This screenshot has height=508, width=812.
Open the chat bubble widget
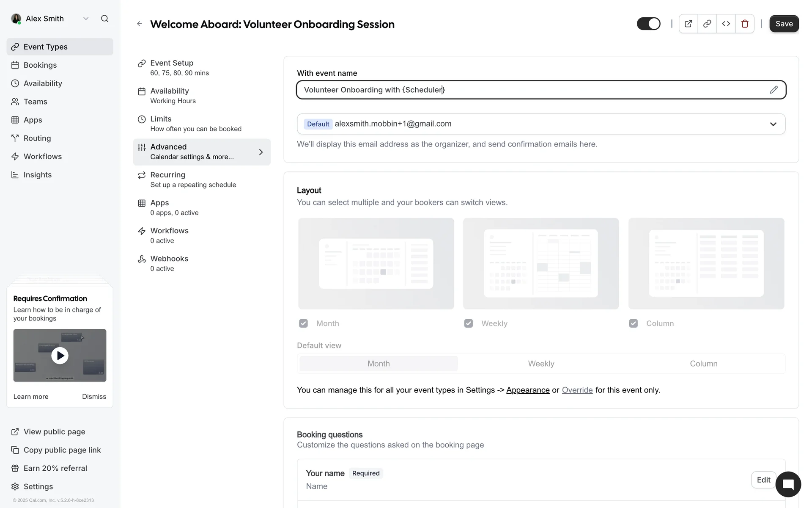tap(788, 484)
